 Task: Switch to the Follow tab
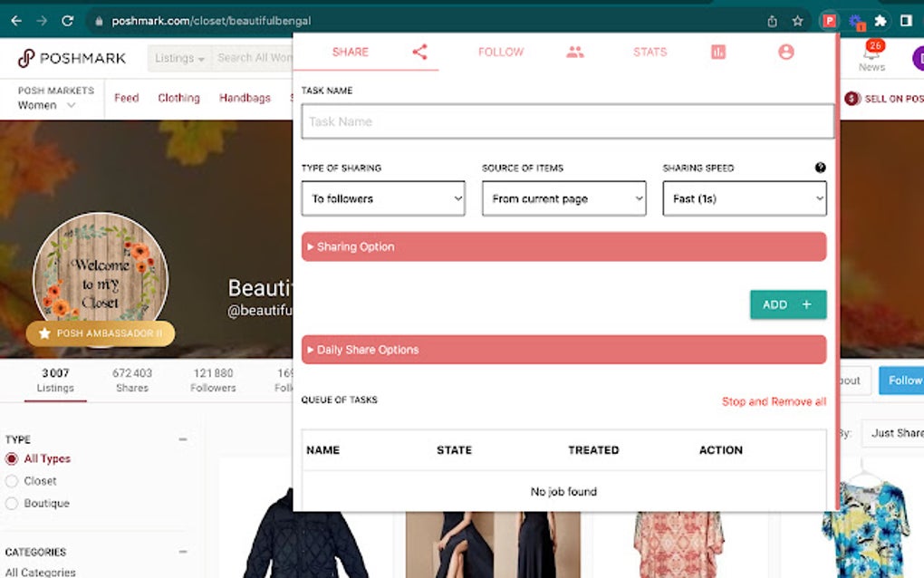pyautogui.click(x=501, y=52)
